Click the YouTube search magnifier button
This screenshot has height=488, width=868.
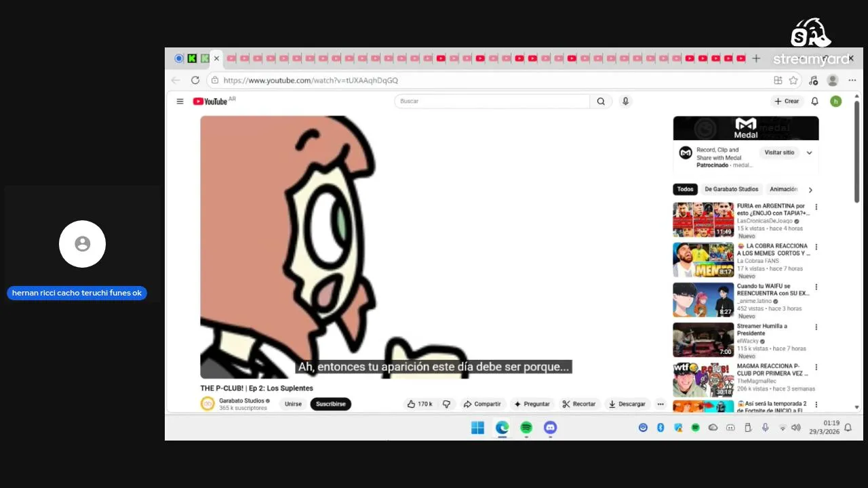601,101
